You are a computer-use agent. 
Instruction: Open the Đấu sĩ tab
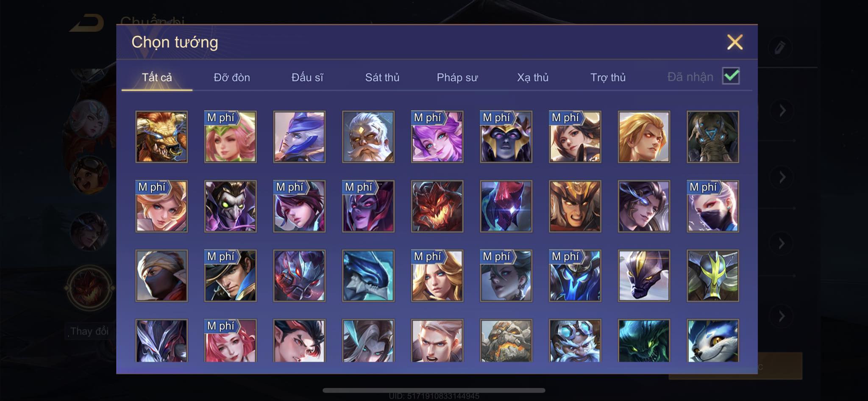[x=307, y=77]
